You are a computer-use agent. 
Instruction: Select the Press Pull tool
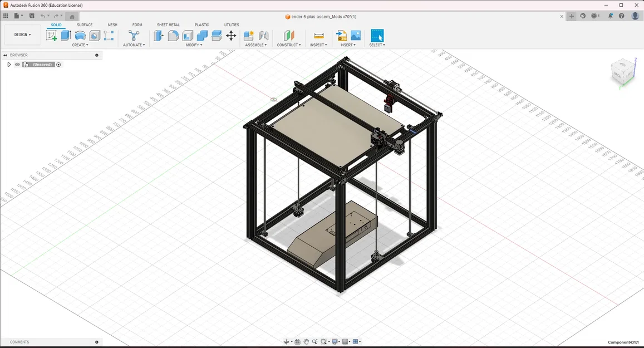click(159, 36)
